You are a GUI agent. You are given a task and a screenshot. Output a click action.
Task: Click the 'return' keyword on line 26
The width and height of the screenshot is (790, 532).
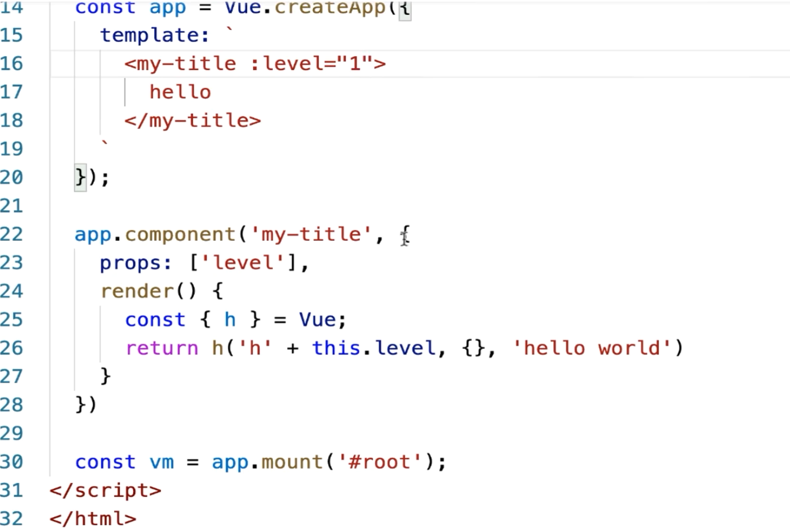pos(162,348)
